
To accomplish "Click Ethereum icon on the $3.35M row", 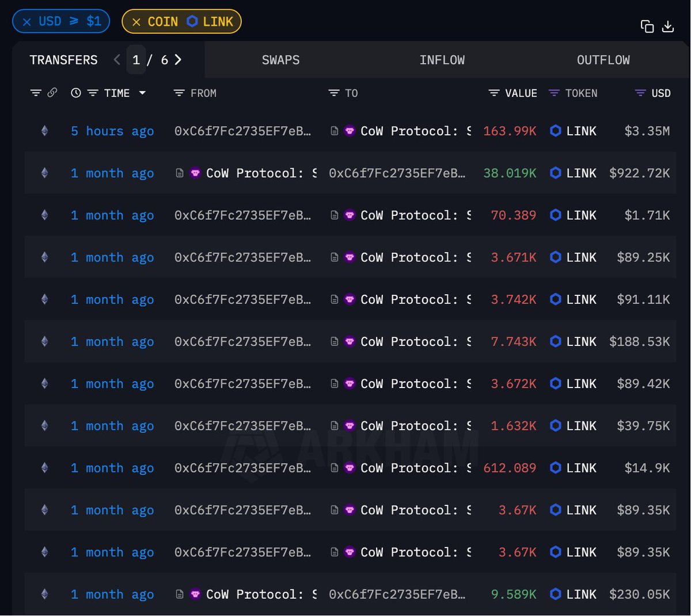I will (x=44, y=131).
